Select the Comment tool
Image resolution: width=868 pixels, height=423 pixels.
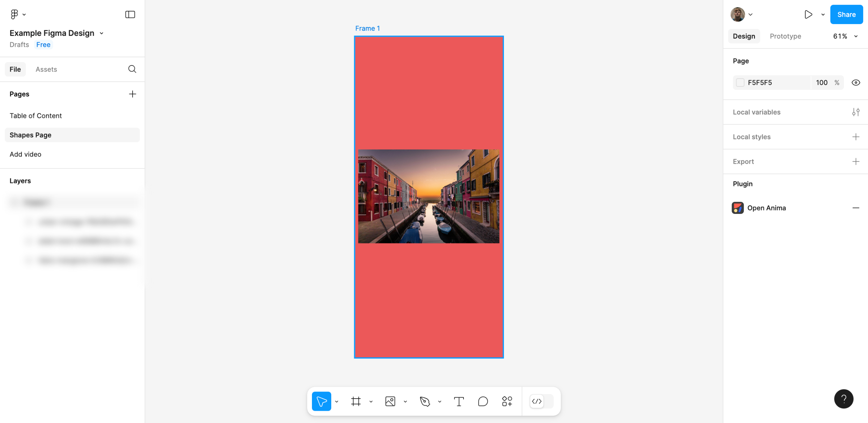click(x=483, y=401)
